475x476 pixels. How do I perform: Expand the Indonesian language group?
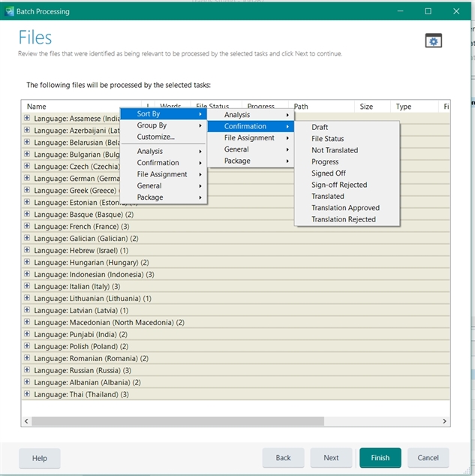[27, 274]
